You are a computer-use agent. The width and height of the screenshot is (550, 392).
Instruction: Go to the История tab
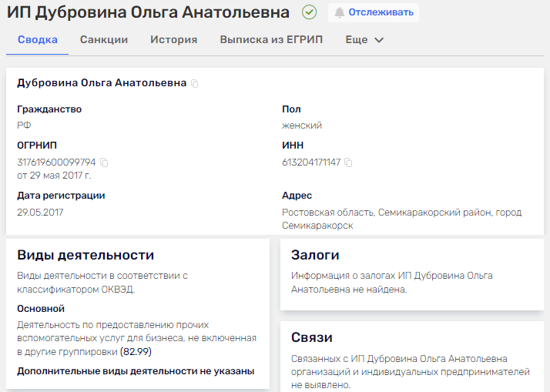[x=173, y=40]
